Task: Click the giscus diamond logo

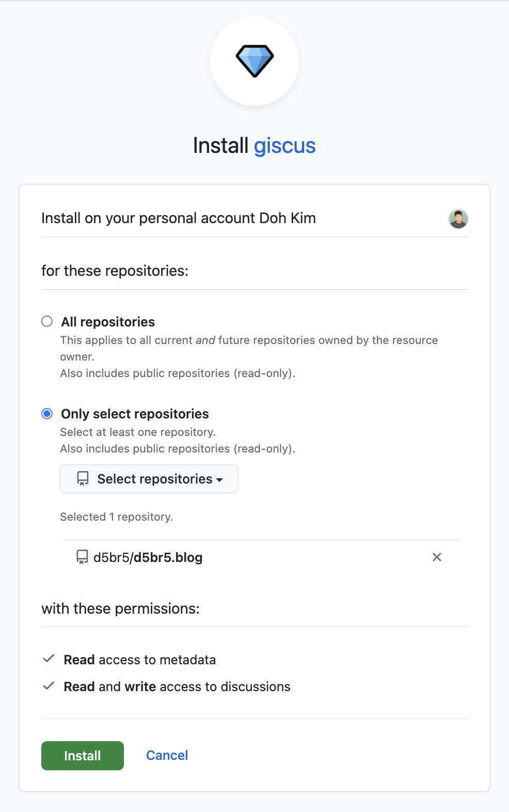Action: click(x=254, y=61)
